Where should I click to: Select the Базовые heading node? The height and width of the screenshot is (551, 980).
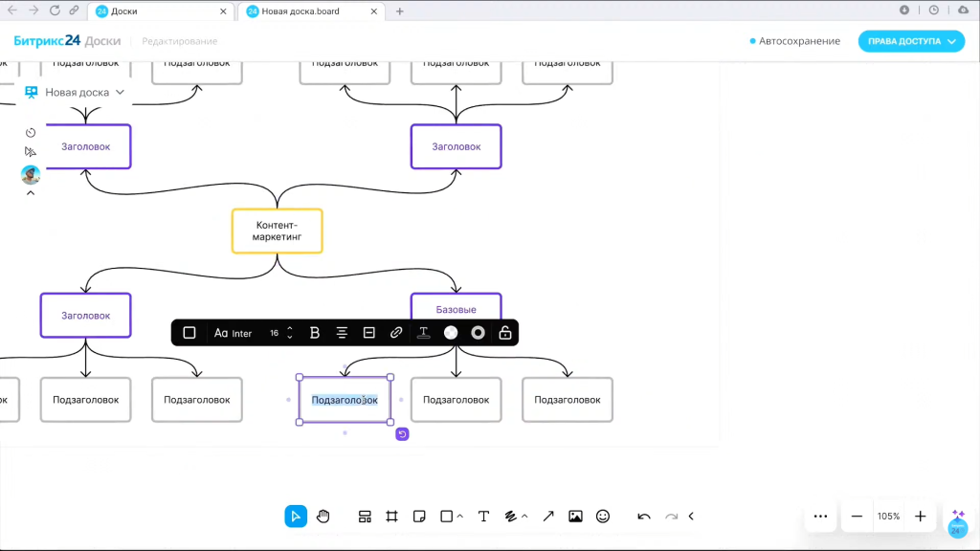[457, 307]
